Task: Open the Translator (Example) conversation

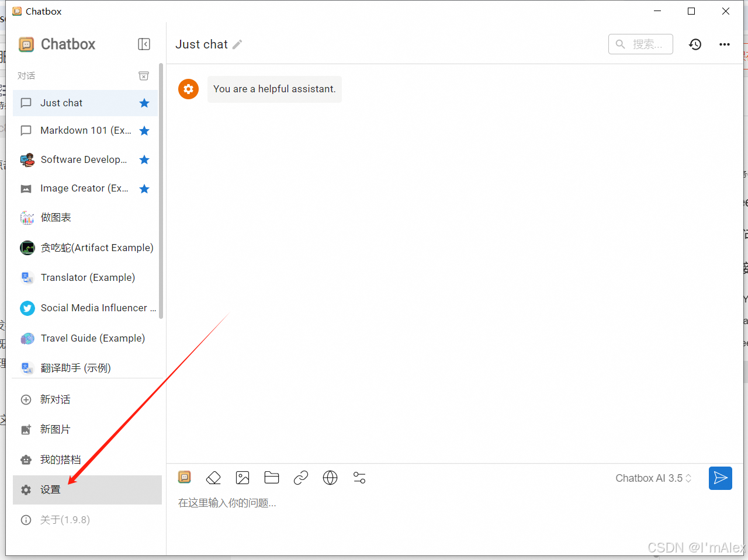Action: click(x=85, y=277)
